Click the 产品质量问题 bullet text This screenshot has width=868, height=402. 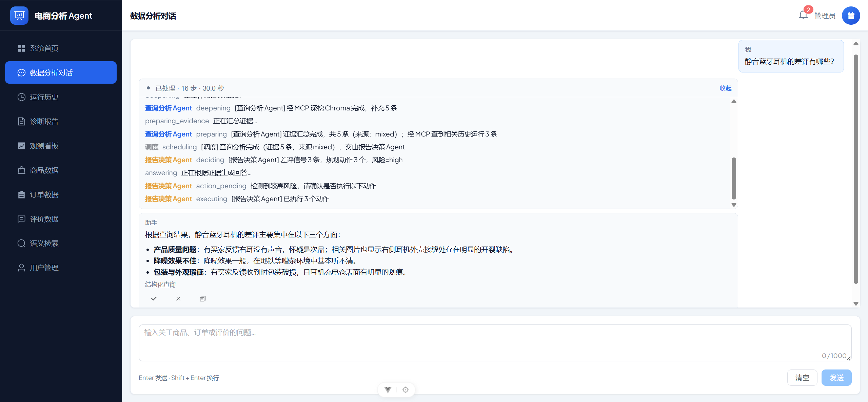click(334, 250)
